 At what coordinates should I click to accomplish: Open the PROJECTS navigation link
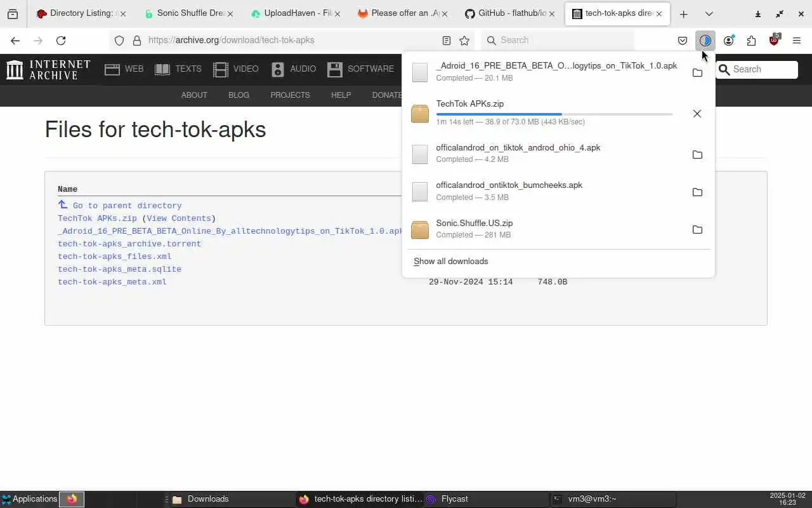point(290,95)
